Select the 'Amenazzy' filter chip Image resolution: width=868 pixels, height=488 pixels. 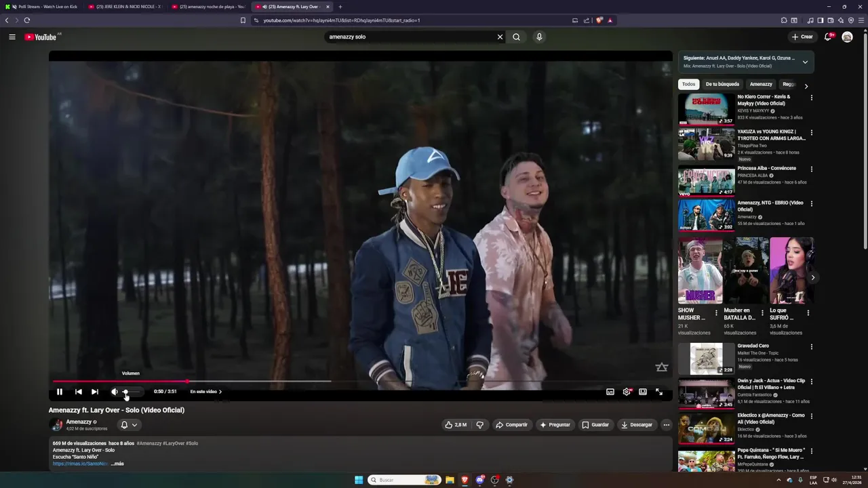click(x=761, y=85)
